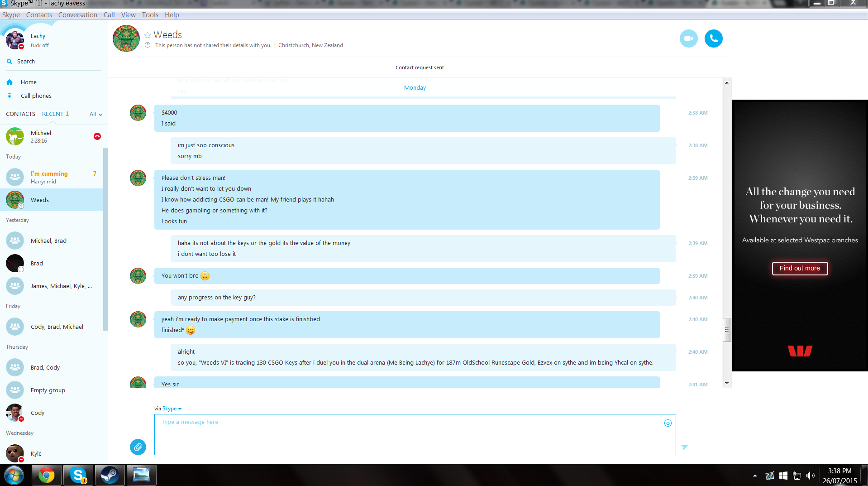Start a voice call with Weeds
The width and height of the screenshot is (868, 486).
[x=713, y=38]
